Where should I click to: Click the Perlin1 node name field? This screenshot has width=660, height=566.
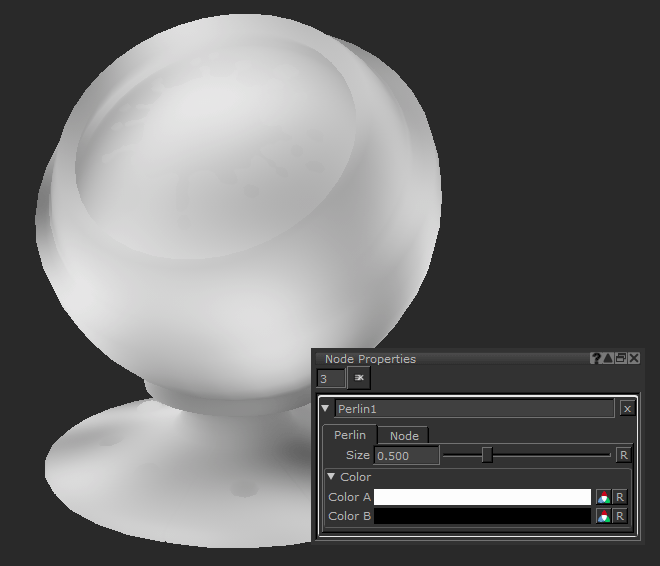tap(473, 409)
